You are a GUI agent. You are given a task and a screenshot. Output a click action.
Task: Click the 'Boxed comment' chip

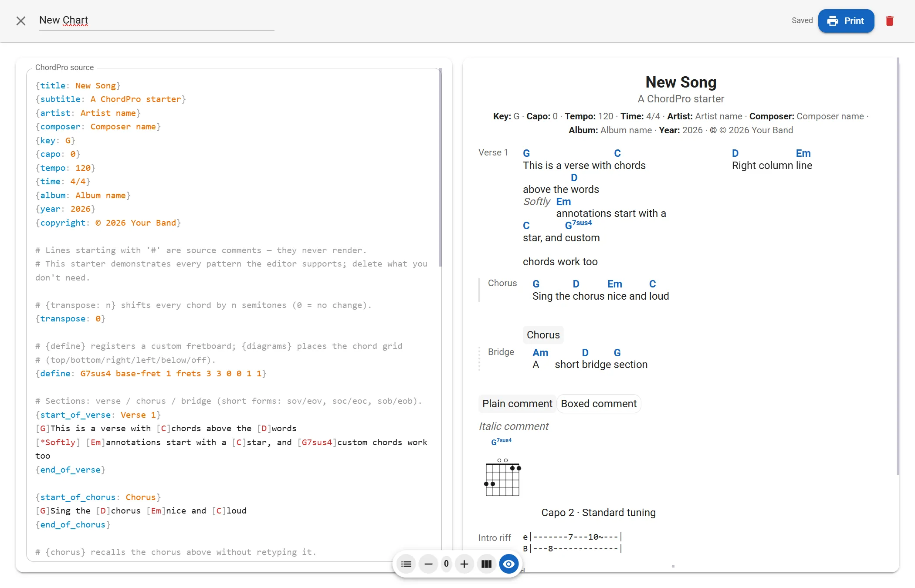[599, 404]
